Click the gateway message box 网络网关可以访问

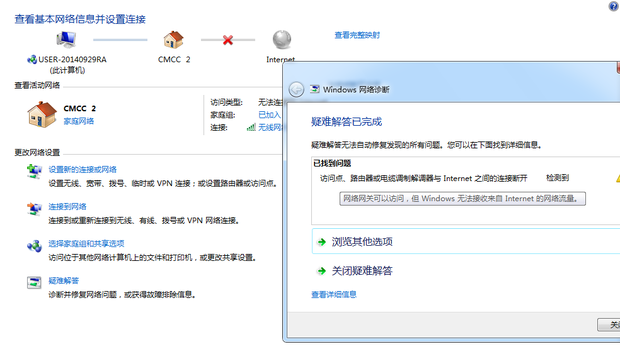point(462,198)
